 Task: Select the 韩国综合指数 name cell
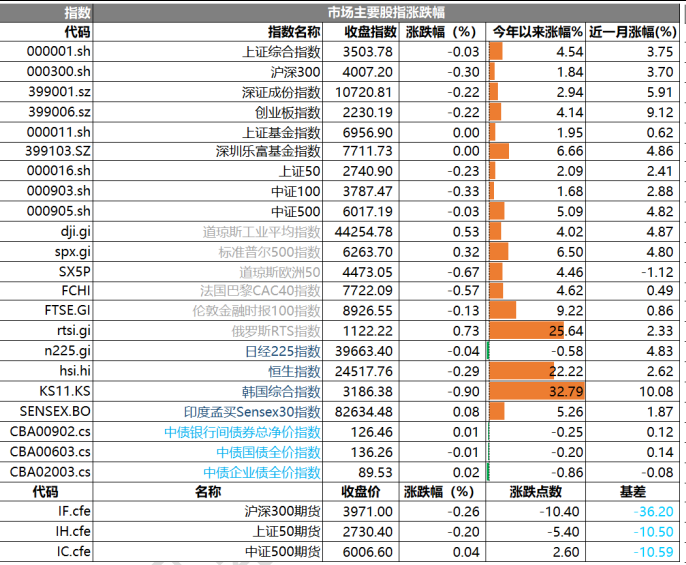click(207, 391)
